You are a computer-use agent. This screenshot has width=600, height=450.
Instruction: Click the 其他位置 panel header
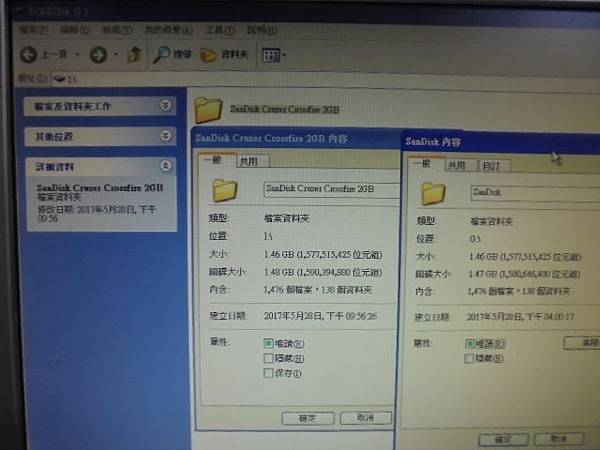[100, 136]
